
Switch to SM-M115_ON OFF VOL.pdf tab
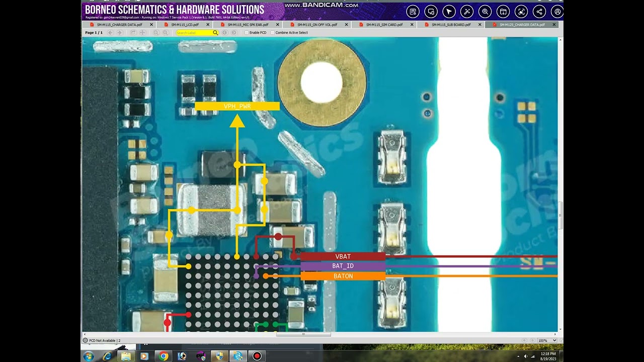(x=317, y=25)
